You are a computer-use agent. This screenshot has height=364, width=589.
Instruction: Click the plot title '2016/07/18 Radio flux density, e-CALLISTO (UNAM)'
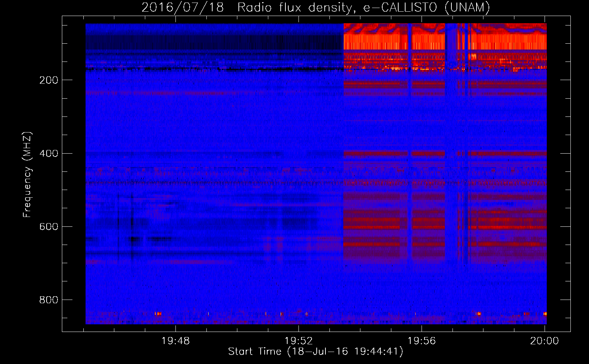click(x=316, y=7)
